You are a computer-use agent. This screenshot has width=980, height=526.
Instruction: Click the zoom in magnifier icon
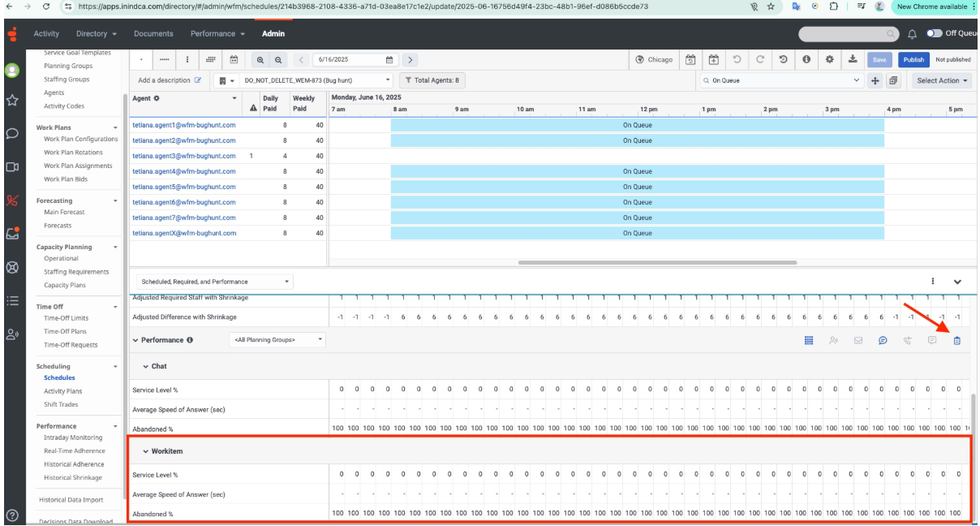[260, 60]
